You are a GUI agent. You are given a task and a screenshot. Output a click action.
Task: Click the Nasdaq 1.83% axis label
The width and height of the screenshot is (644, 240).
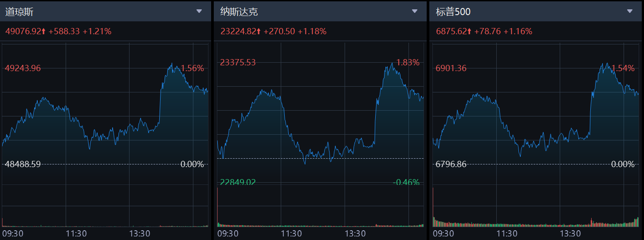[x=408, y=63]
